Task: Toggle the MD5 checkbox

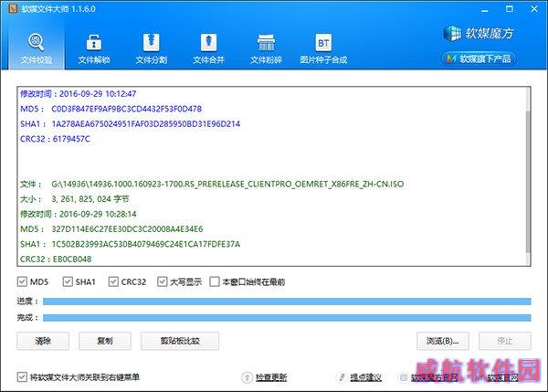Action: tap(22, 281)
